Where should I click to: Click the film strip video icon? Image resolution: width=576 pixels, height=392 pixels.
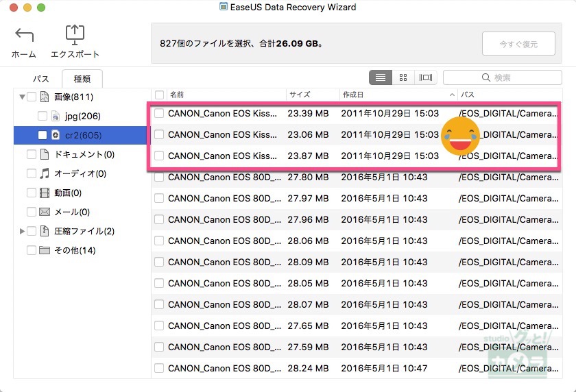pos(45,193)
